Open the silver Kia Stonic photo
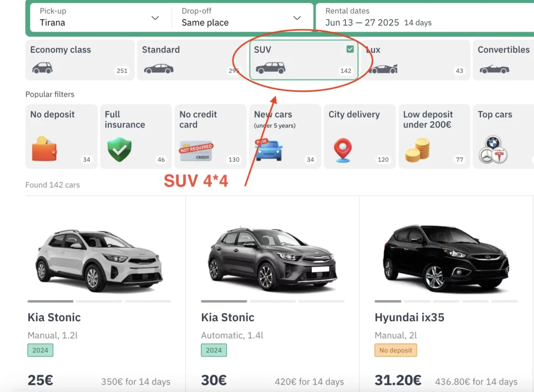This screenshot has height=392, width=534. [x=99, y=260]
